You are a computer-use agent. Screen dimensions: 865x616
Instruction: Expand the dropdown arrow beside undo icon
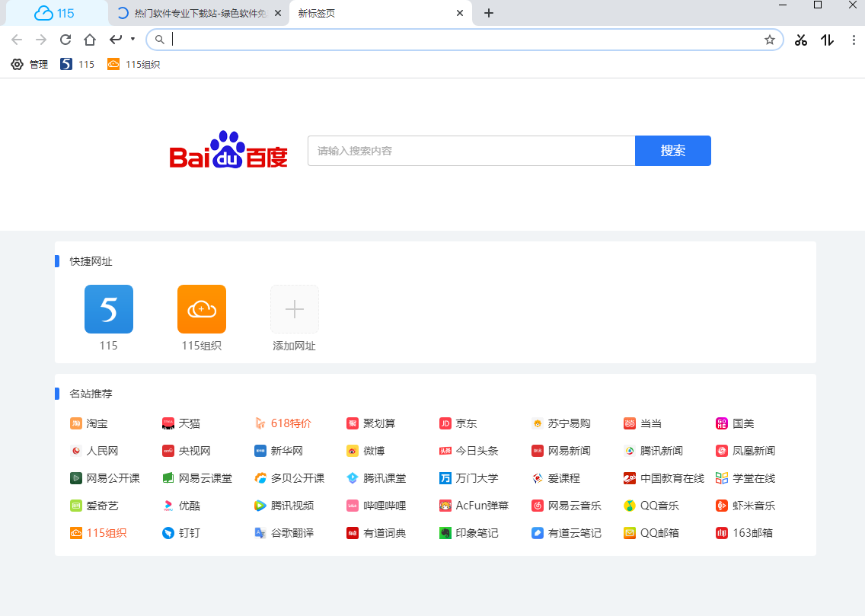132,39
